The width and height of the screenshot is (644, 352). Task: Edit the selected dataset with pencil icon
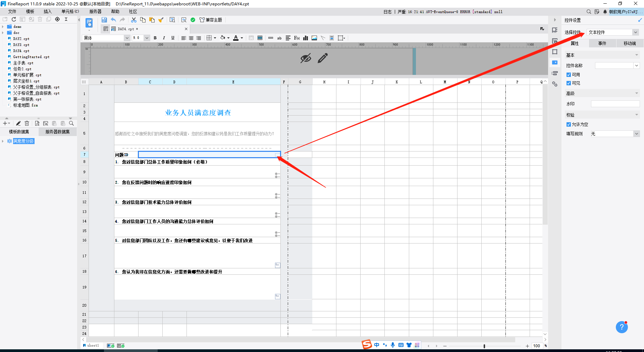click(18, 123)
